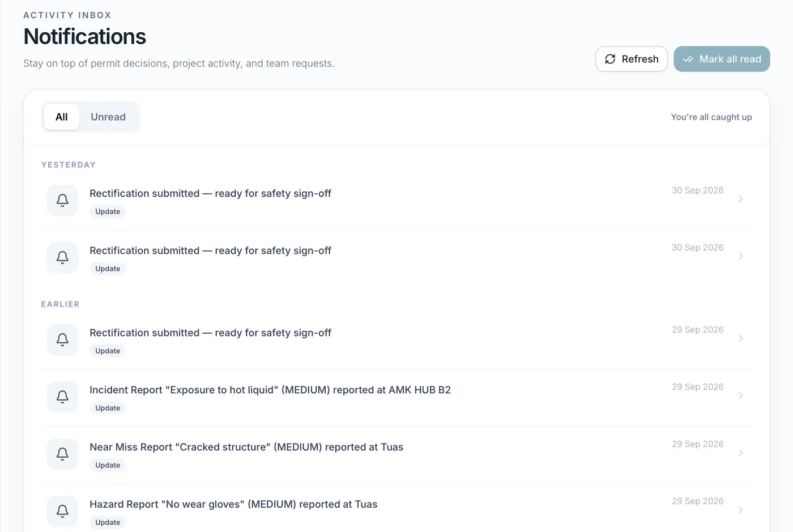Click Update badge under Near Miss Report
Image resolution: width=793 pixels, height=532 pixels.
[108, 465]
